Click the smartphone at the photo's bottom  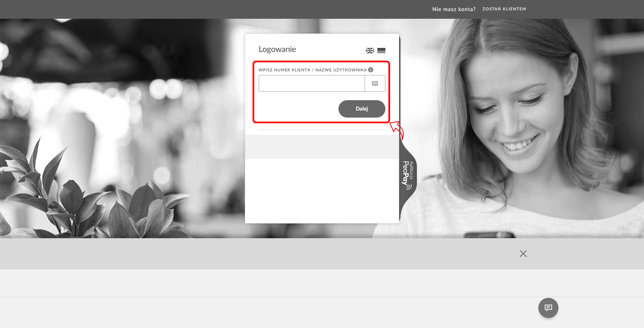coord(490,235)
